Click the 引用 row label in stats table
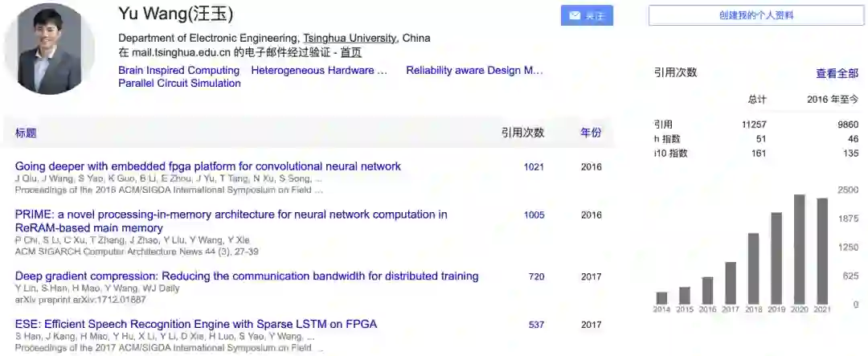 pyautogui.click(x=663, y=125)
